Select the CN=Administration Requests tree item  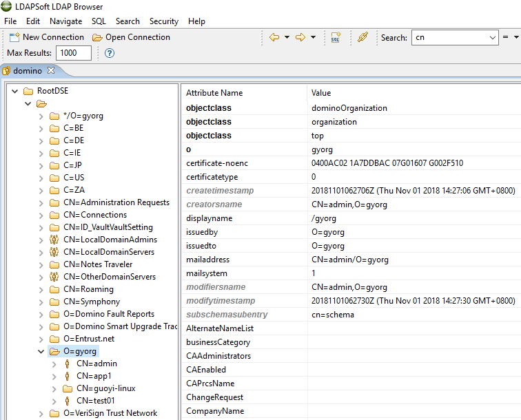[116, 202]
